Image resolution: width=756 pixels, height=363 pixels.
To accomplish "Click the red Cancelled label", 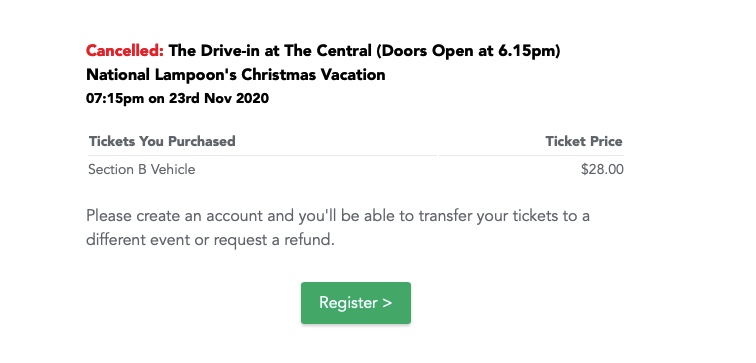I will pyautogui.click(x=125, y=51).
